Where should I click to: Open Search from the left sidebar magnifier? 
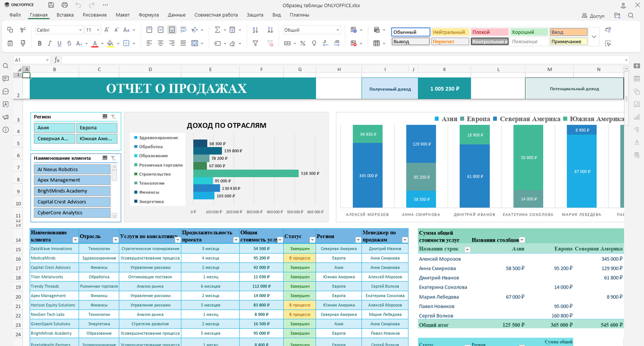5,65
